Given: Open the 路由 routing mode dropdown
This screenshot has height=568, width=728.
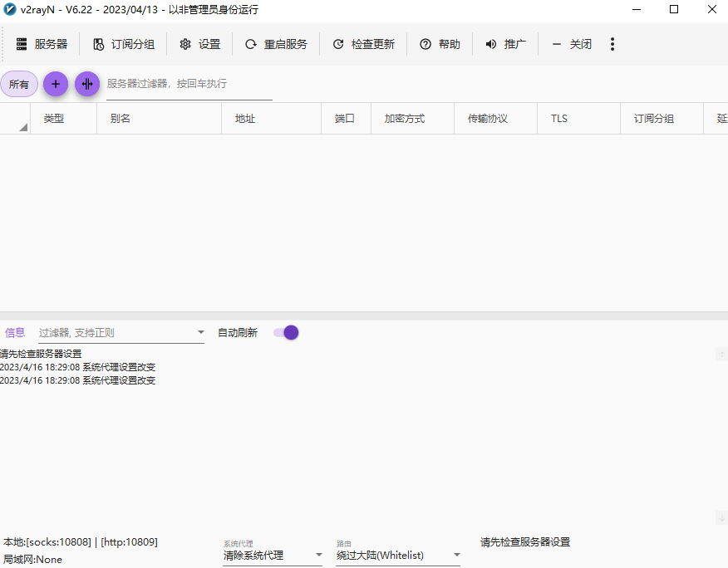Looking at the screenshot, I should tap(397, 553).
